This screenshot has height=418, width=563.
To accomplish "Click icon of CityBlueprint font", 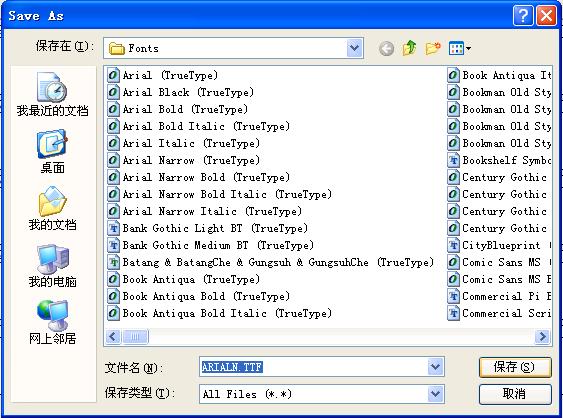I will [x=453, y=245].
